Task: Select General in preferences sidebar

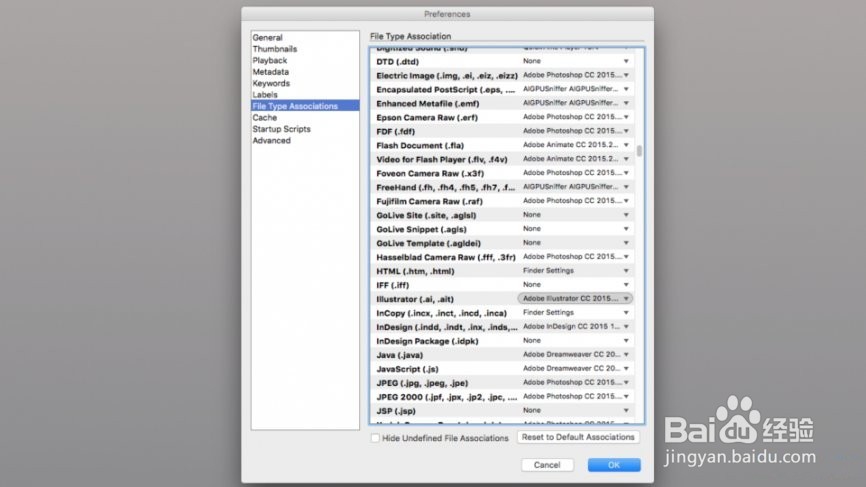Action: [x=267, y=38]
